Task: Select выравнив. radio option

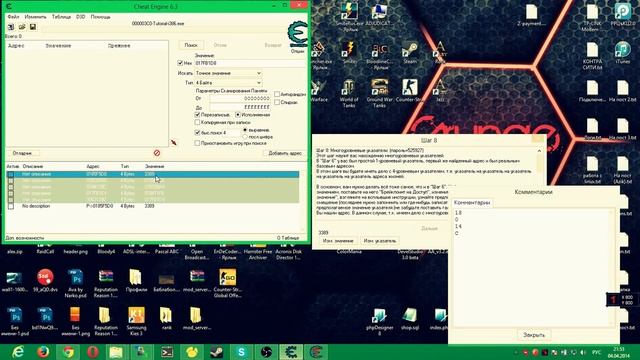Action: tap(245, 130)
